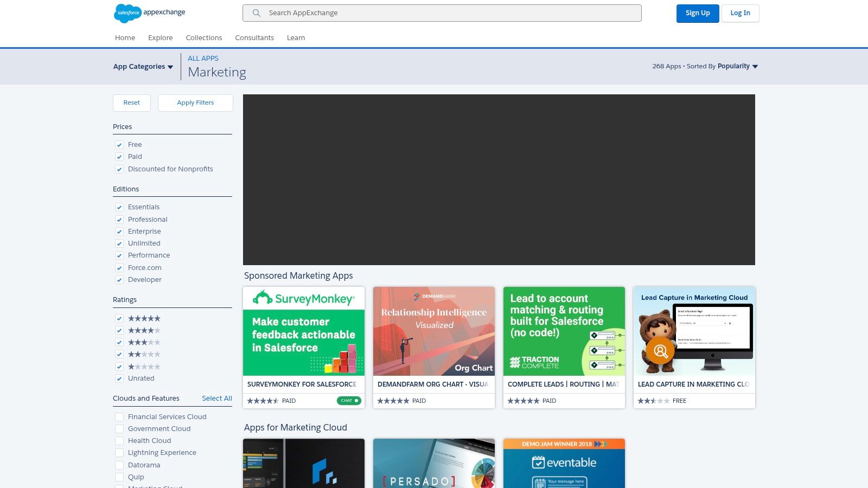
Task: Click the DEMANDFARM ORG CHART title
Action: [433, 384]
